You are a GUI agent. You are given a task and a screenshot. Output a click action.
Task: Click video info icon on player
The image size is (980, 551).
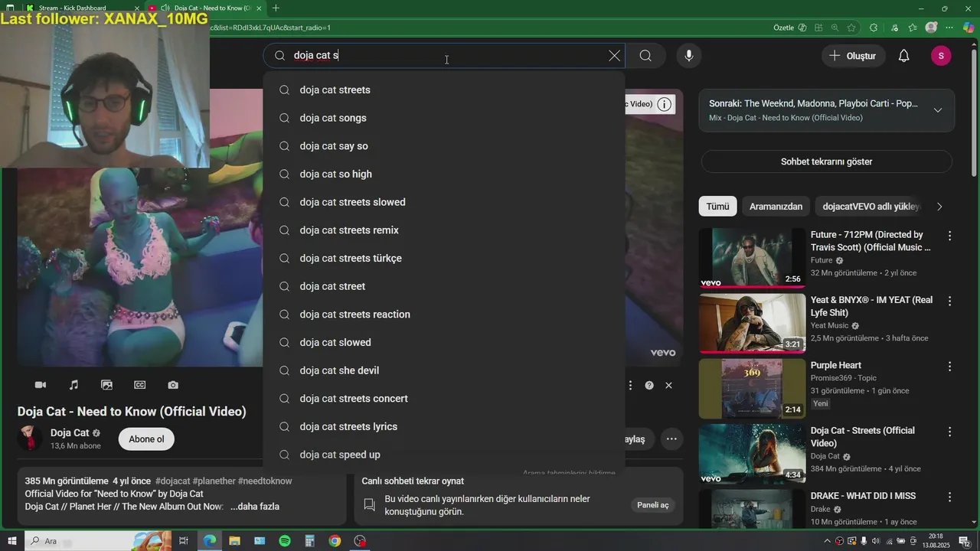(665, 104)
